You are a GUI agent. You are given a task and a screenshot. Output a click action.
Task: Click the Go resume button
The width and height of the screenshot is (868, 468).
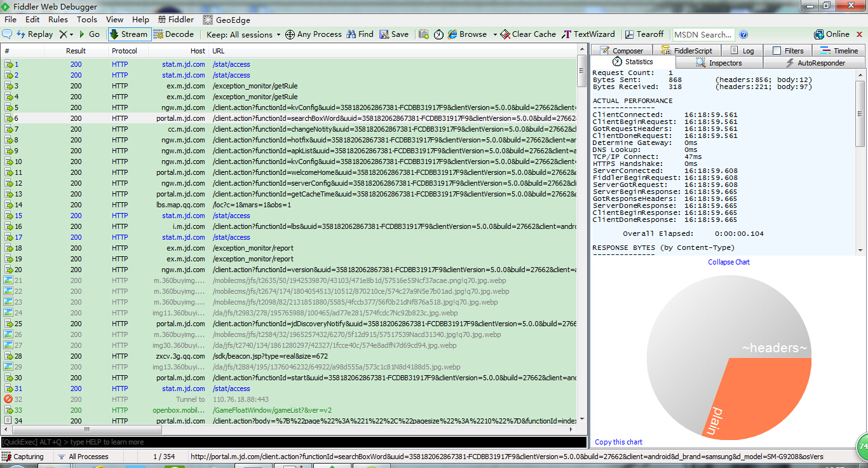point(90,34)
